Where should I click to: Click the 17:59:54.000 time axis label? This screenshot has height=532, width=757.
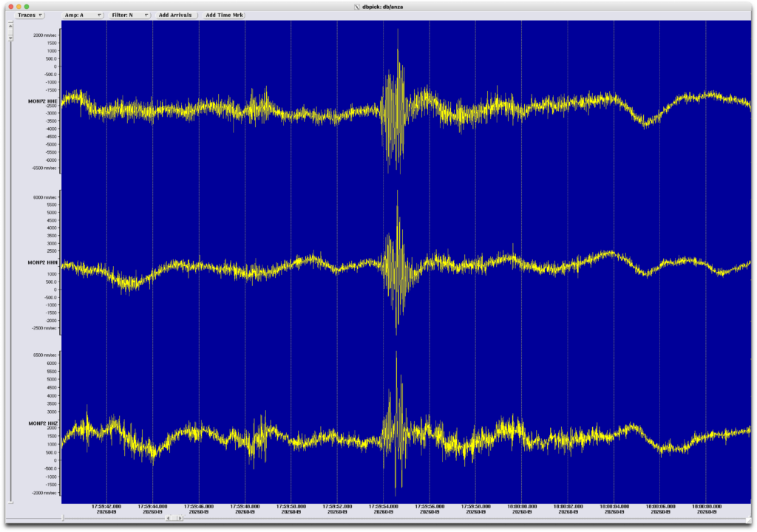[x=383, y=507]
